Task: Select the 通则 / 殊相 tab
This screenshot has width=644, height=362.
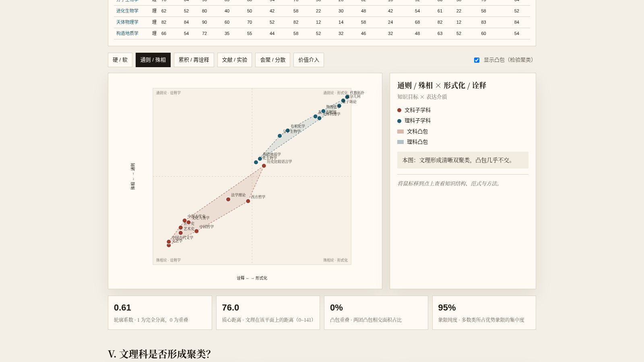Action: coord(153,60)
